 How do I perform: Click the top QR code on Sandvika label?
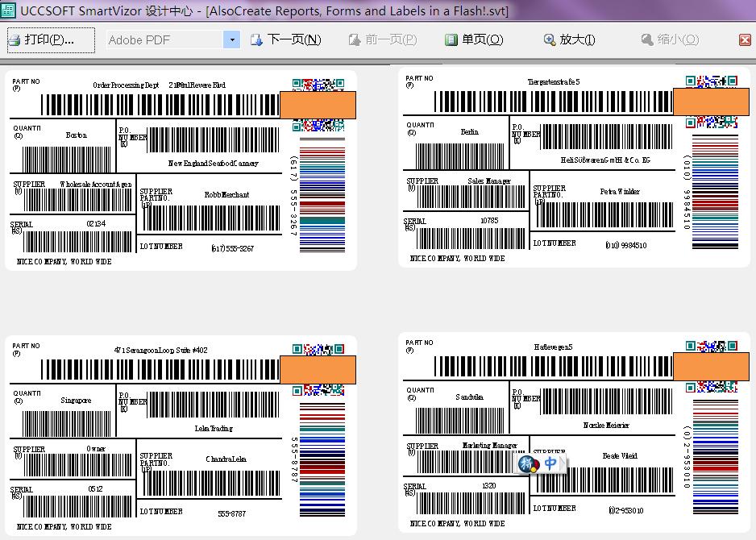[x=712, y=346]
